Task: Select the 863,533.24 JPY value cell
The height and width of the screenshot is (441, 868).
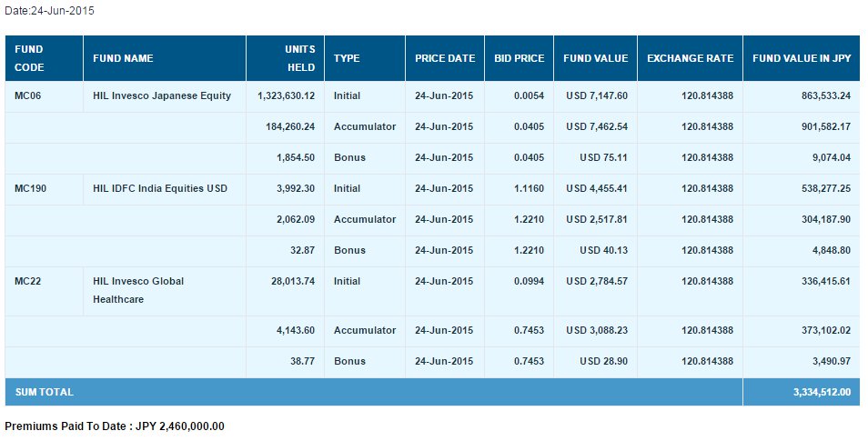Action: (802, 96)
